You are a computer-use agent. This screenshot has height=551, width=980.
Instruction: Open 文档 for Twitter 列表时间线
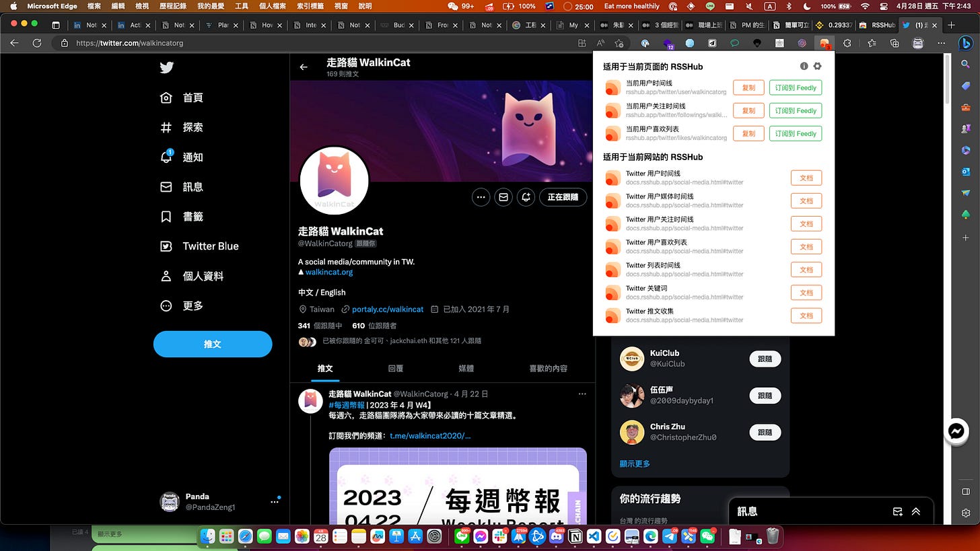(x=806, y=269)
